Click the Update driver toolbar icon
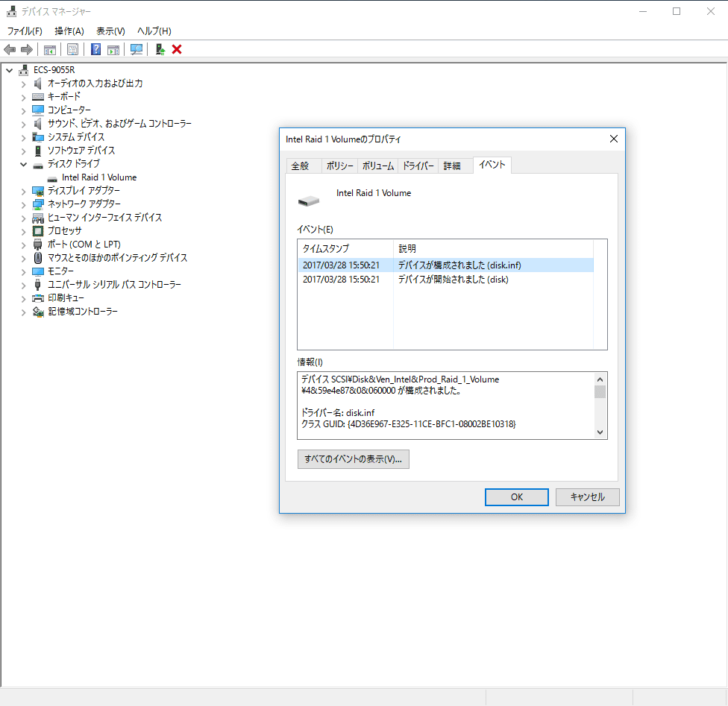 [x=160, y=49]
